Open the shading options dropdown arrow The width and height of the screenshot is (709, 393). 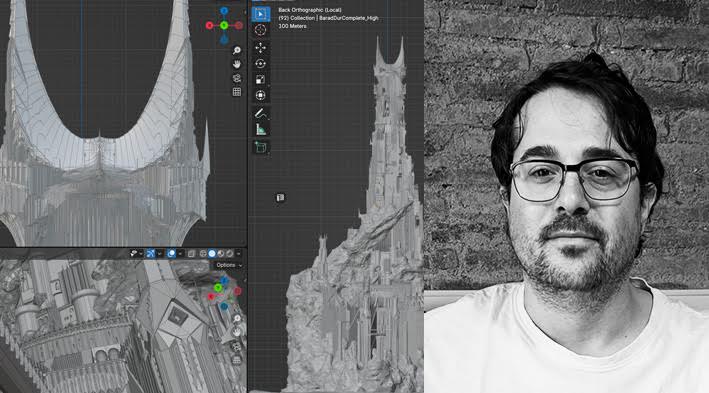coord(238,254)
